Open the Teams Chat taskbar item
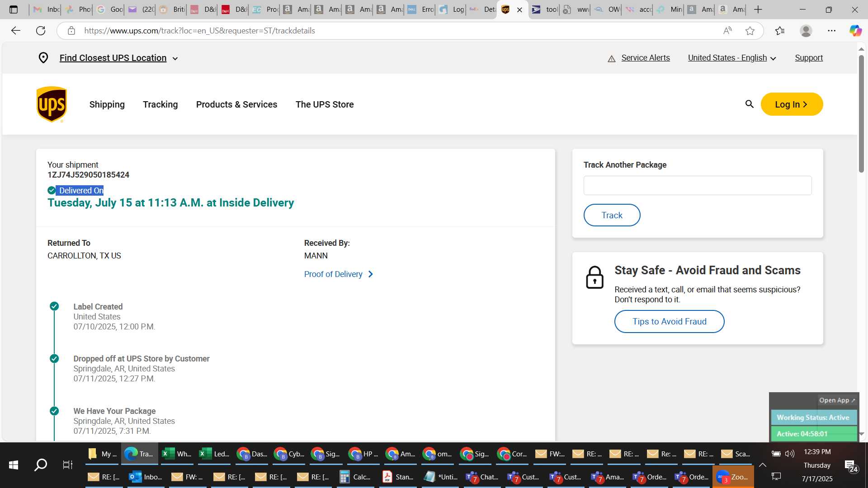The image size is (868, 488). [482, 477]
